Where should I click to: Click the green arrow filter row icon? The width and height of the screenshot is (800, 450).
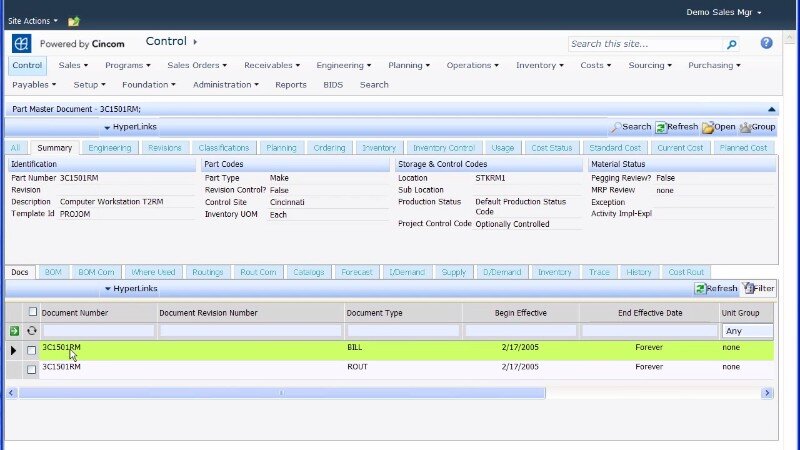[14, 331]
